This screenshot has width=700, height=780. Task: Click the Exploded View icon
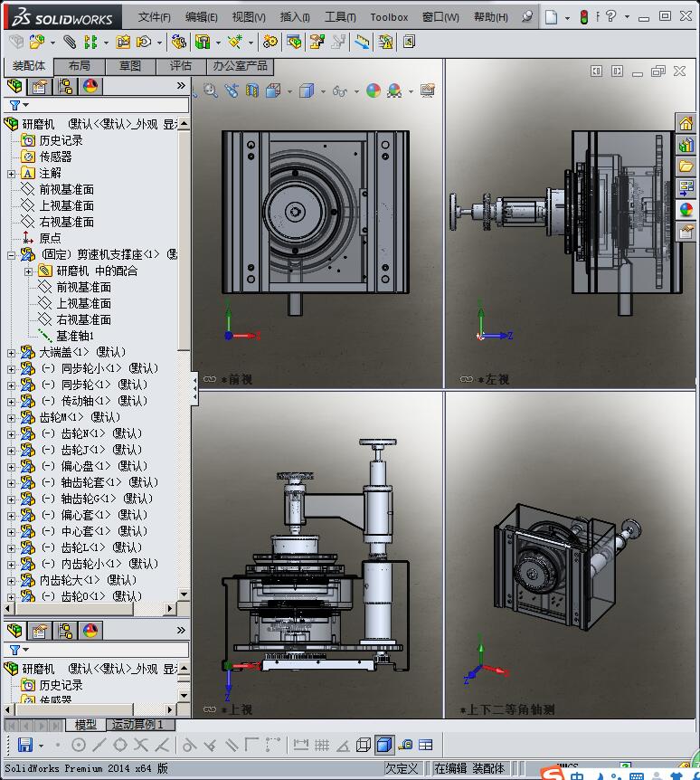coord(317,43)
